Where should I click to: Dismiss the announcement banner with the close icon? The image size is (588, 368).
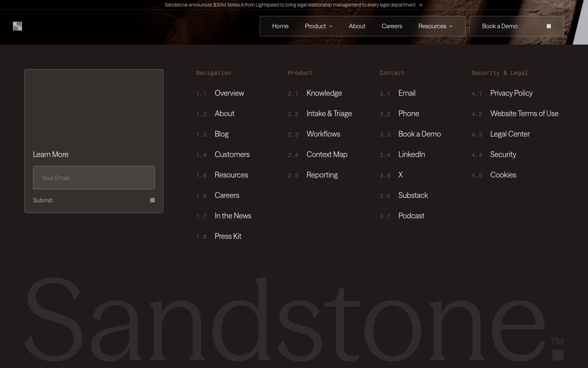581,5
